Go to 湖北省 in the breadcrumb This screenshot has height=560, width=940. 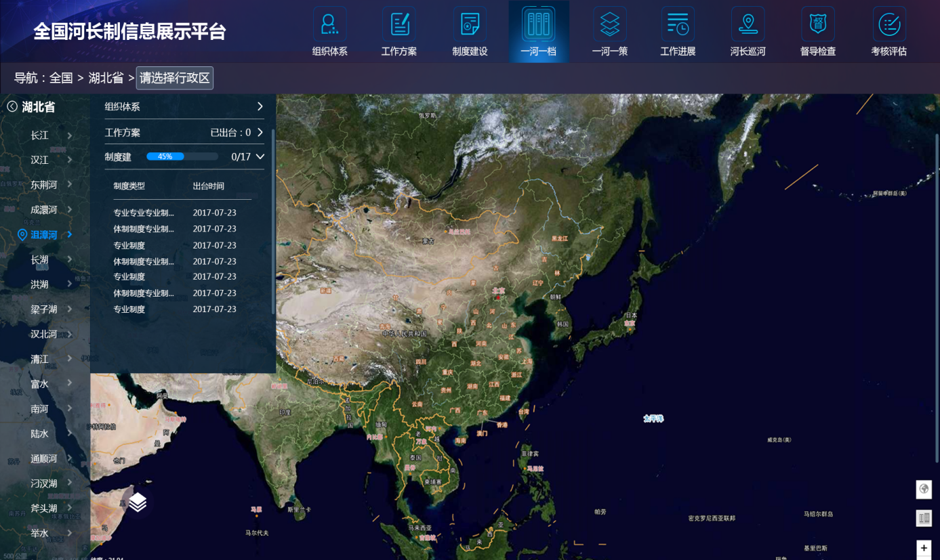(x=106, y=78)
